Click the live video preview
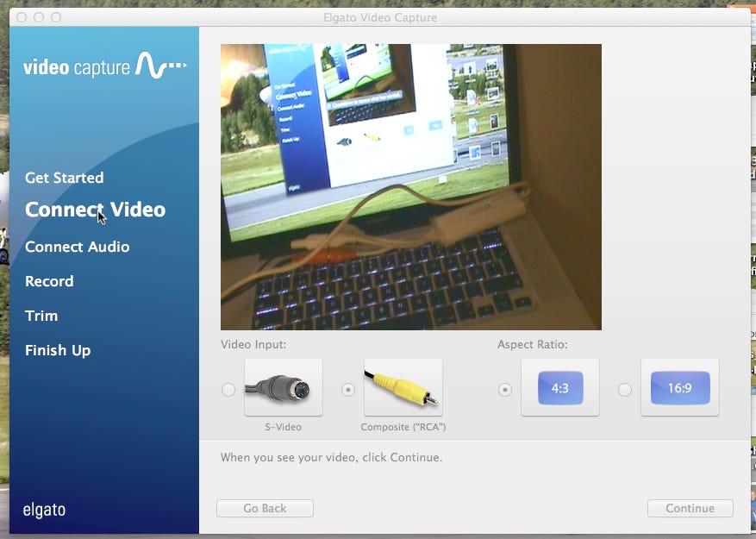This screenshot has width=756, height=539. point(411,187)
